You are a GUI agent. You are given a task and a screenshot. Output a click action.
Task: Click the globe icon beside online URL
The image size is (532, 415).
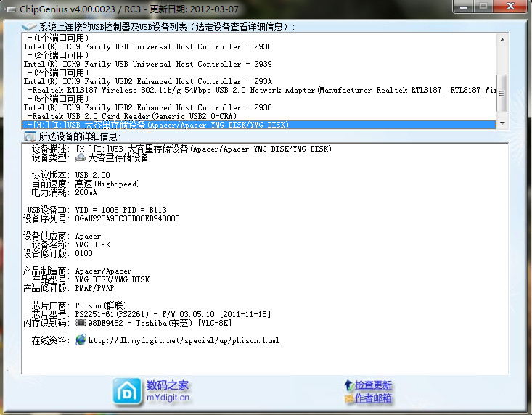(x=81, y=340)
